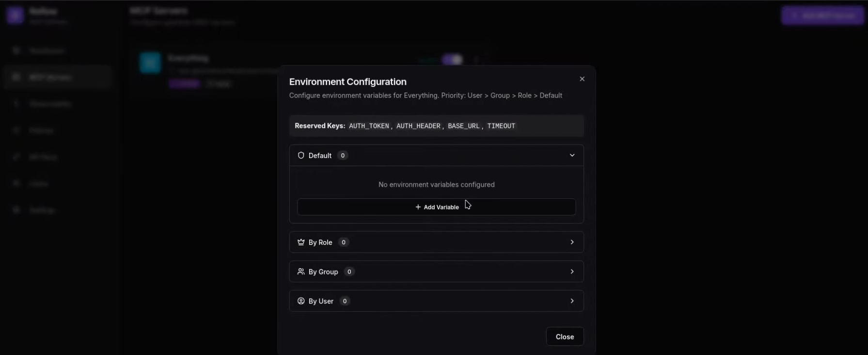Image resolution: width=868 pixels, height=355 pixels.
Task: Click "No environment variables configured" message
Action: [x=436, y=185]
